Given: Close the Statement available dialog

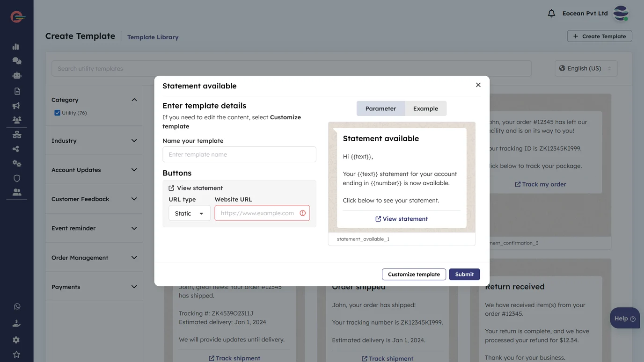Looking at the screenshot, I should [x=478, y=85].
